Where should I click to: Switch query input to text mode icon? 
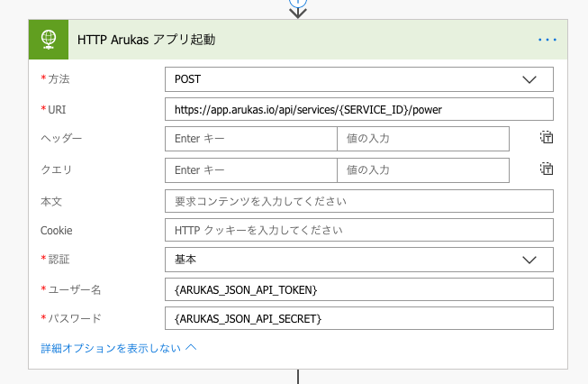click(x=547, y=169)
